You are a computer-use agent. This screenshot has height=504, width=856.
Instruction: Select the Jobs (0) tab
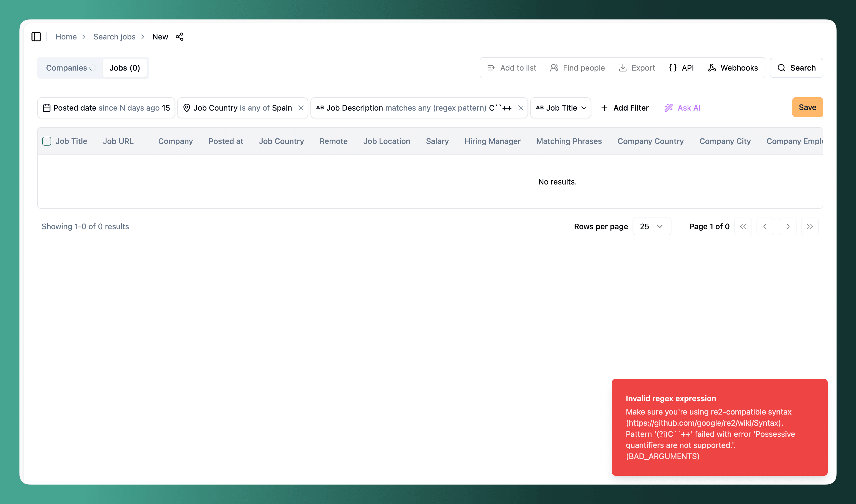pyautogui.click(x=125, y=68)
